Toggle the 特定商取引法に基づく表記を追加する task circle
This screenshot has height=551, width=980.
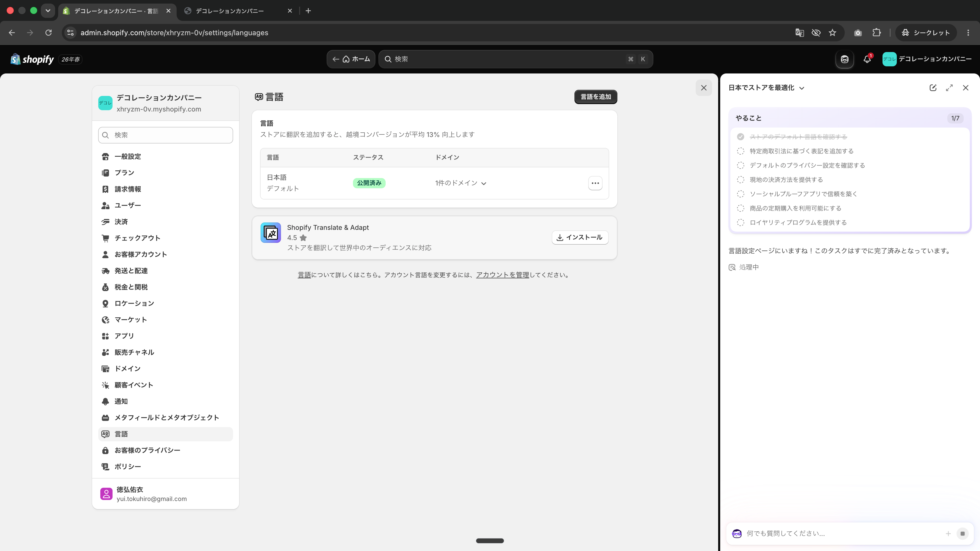tap(740, 151)
